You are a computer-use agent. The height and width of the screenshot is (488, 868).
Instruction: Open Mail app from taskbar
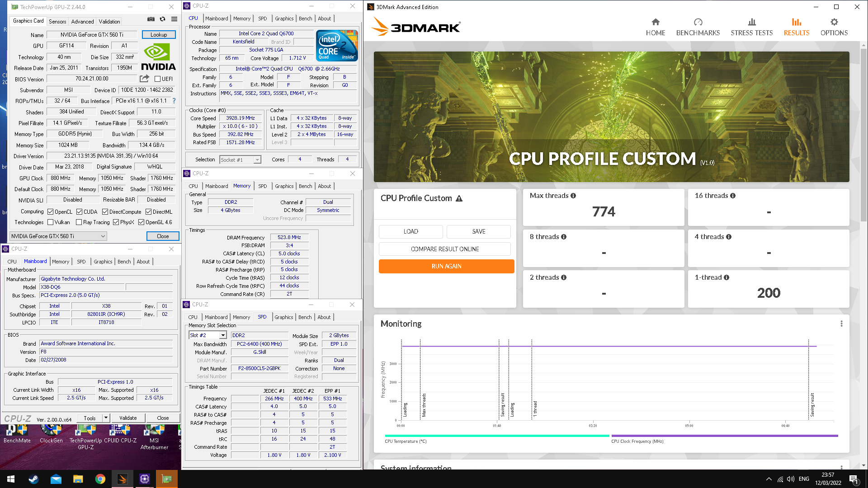[56, 479]
